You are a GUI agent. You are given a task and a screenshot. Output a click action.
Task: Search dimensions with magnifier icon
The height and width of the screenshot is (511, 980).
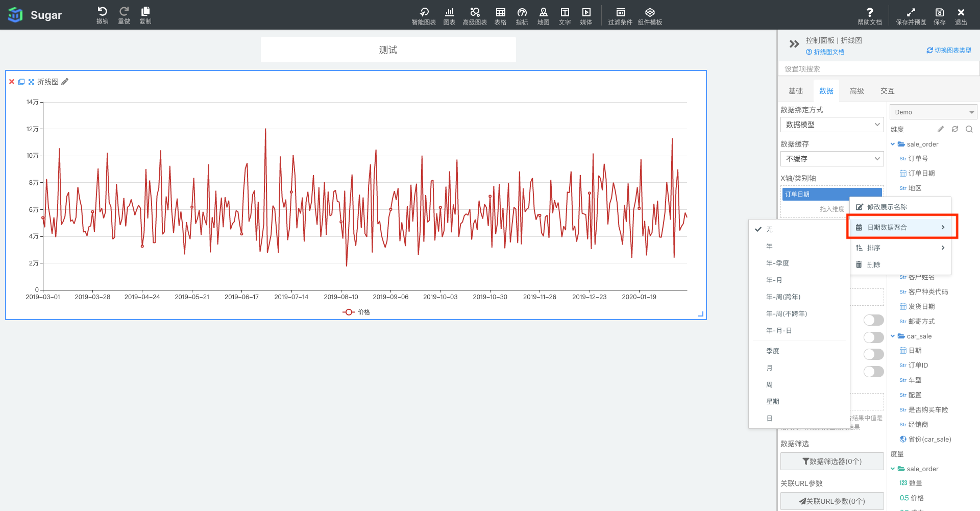point(969,129)
